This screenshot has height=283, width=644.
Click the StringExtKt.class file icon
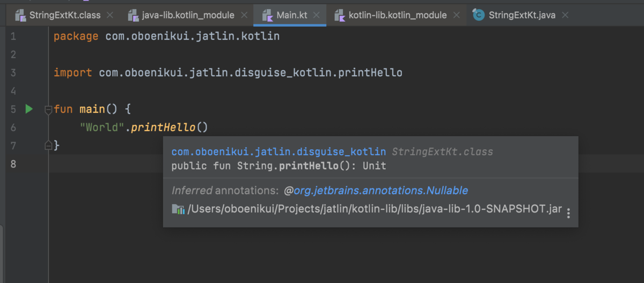click(20, 15)
